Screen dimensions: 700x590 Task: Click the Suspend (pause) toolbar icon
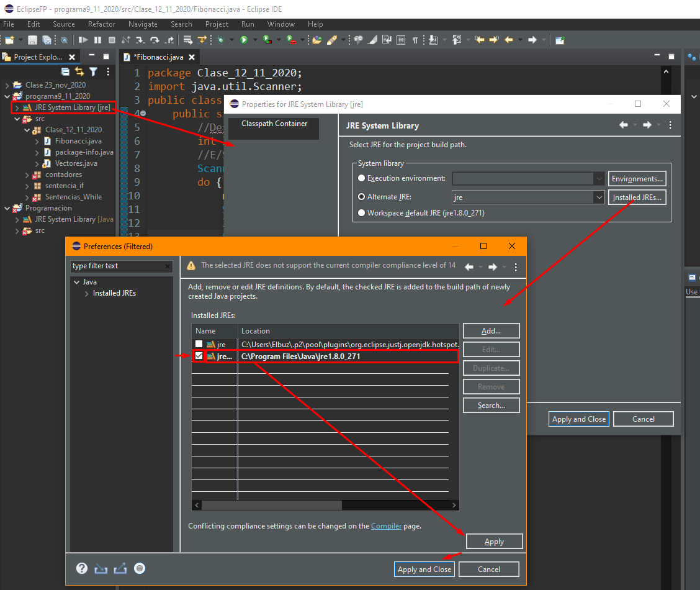98,40
